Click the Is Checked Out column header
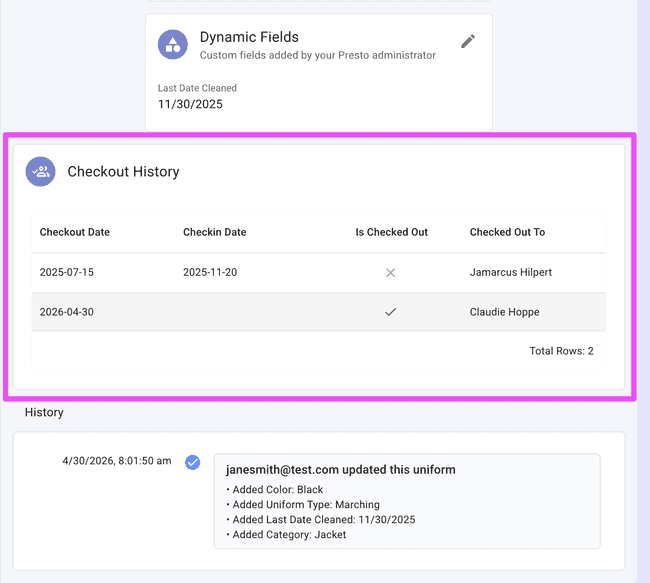Viewport: 650px width, 583px height. tap(391, 232)
